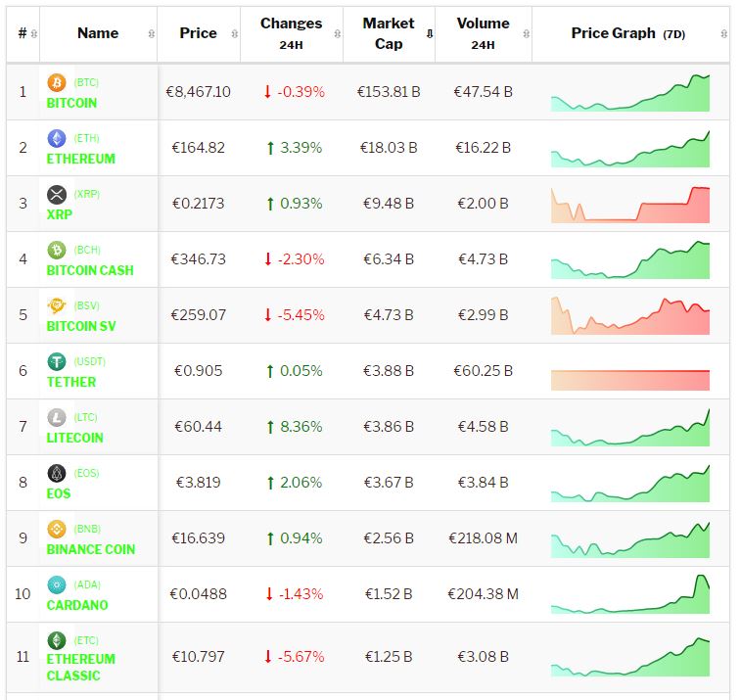Click the Bitcoin Cash green icon
Image resolution: width=740 pixels, height=700 pixels.
[x=56, y=251]
